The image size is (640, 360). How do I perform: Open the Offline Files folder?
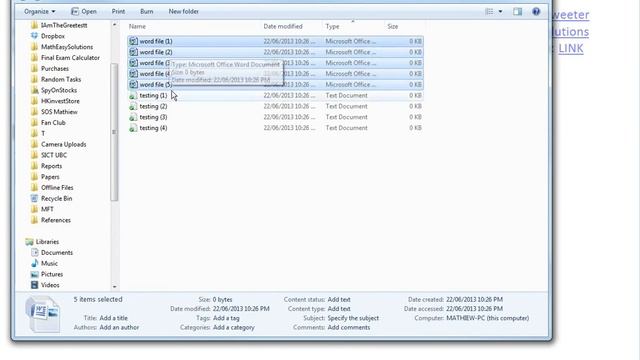(57, 188)
